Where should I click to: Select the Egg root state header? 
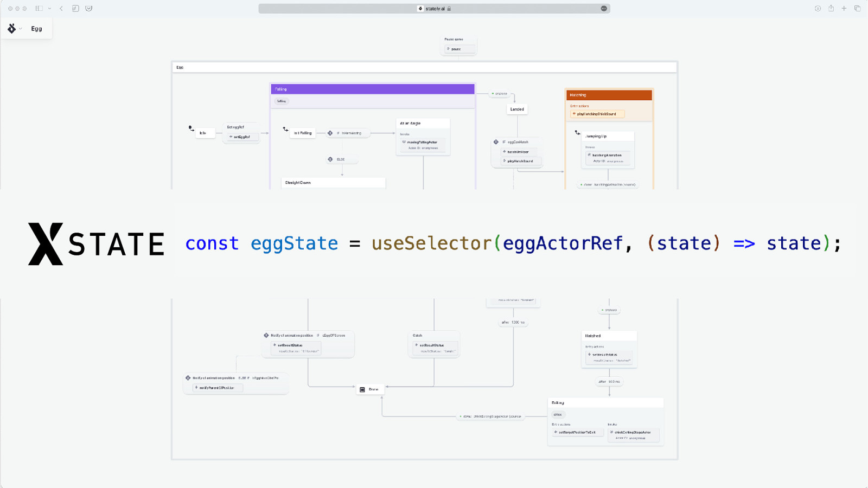[x=425, y=67]
